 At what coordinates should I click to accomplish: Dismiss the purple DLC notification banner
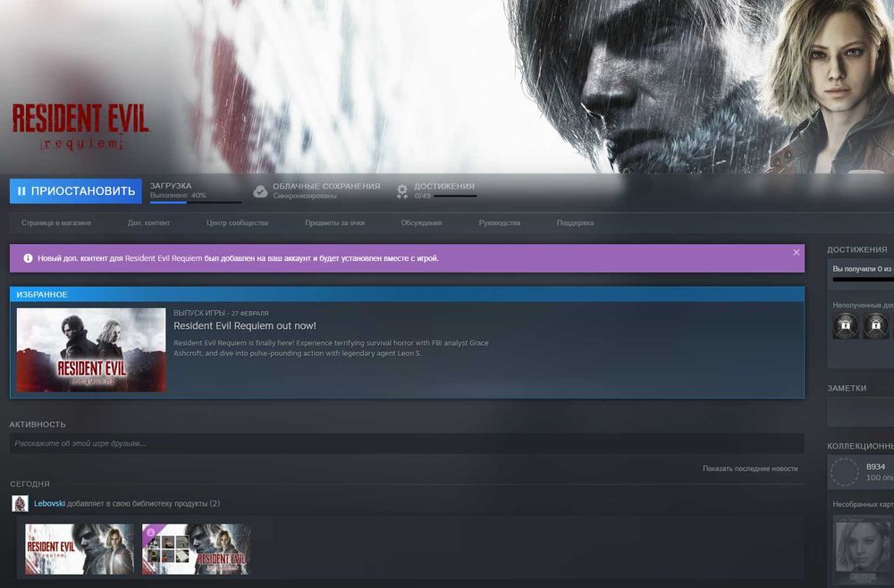point(796,252)
